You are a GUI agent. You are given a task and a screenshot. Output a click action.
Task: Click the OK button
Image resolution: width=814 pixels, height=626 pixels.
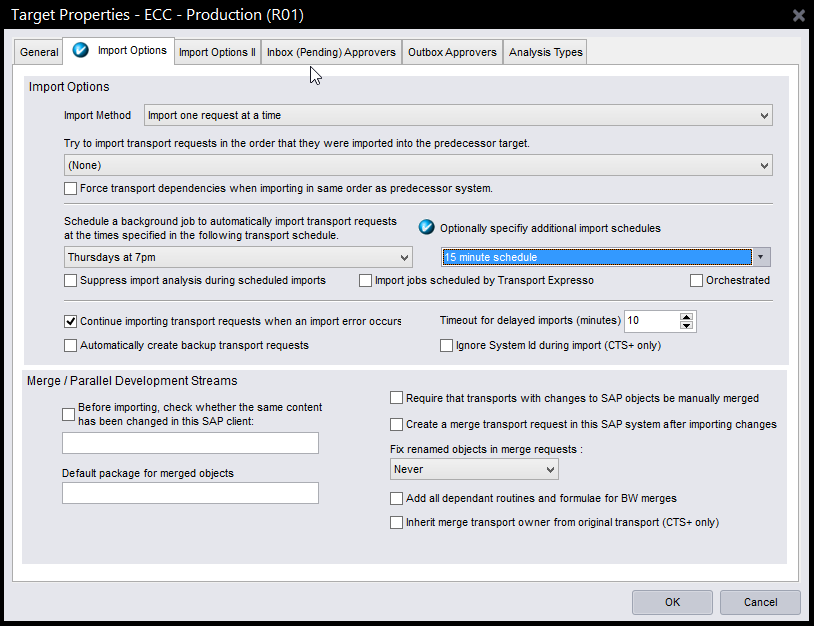(672, 602)
